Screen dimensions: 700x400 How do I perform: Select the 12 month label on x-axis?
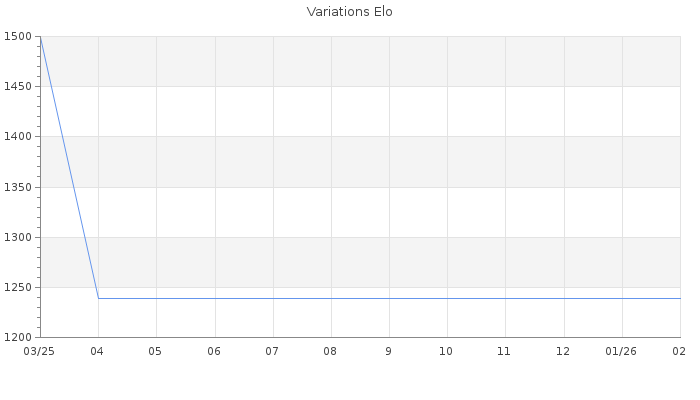coord(563,352)
